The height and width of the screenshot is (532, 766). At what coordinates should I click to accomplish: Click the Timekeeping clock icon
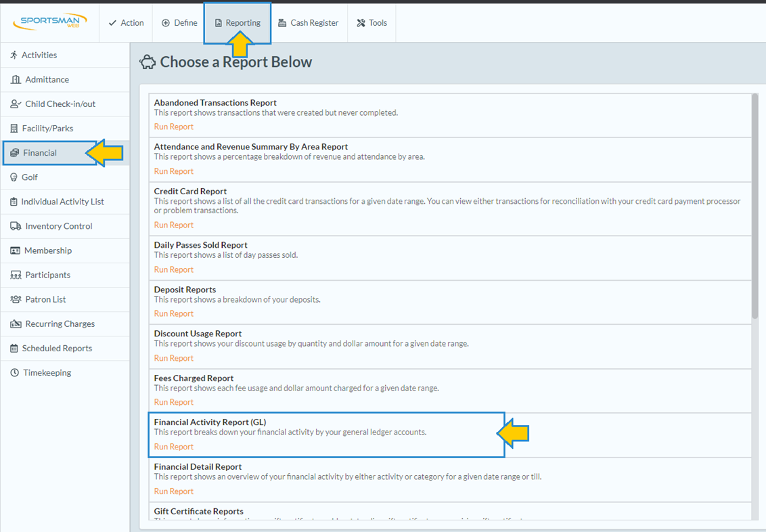(14, 373)
